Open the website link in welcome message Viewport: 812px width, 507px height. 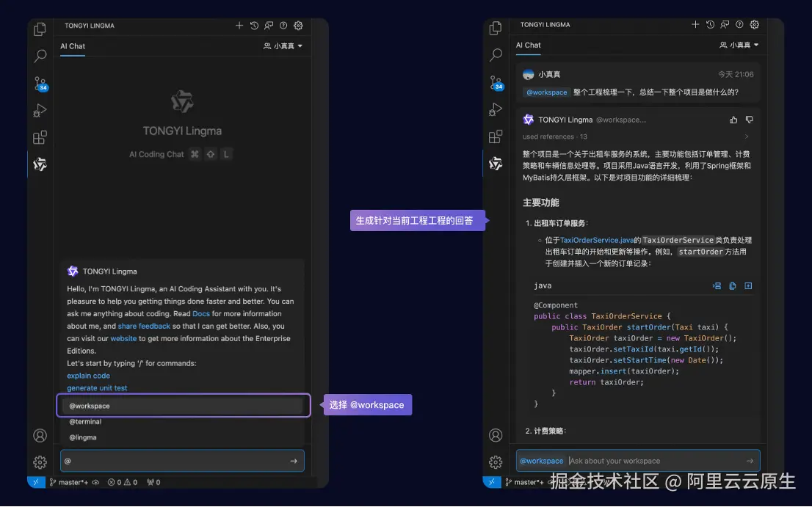point(123,338)
